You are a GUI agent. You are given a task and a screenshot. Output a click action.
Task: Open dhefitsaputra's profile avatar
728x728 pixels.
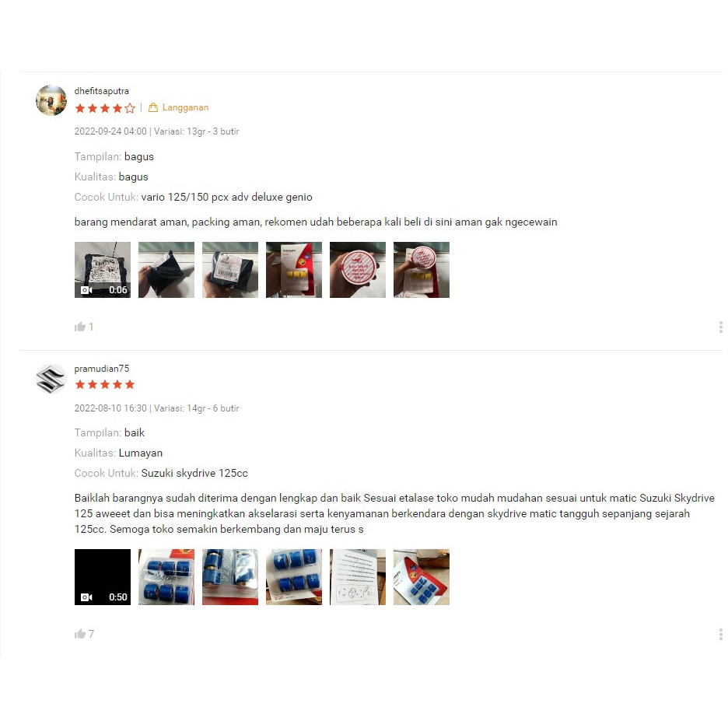51,100
